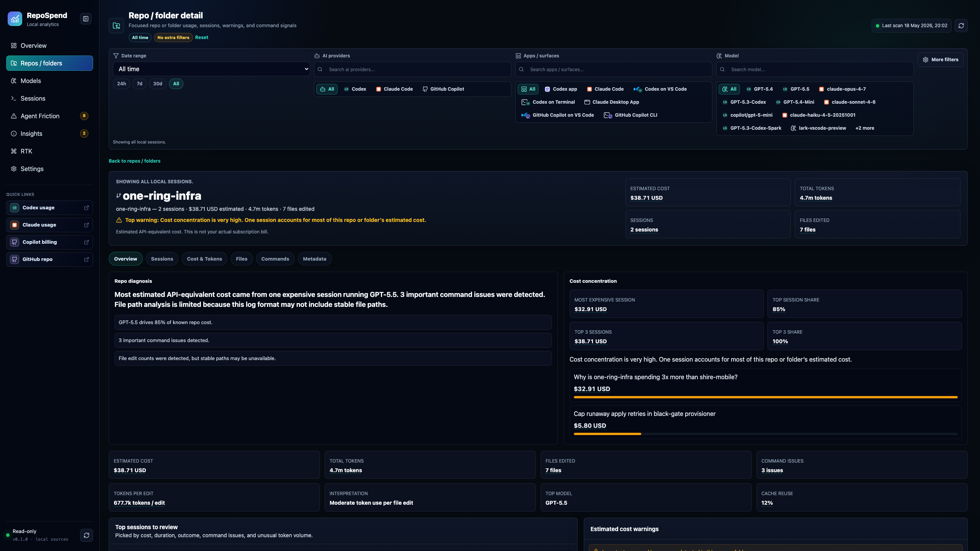This screenshot has height=551, width=980.
Task: Click the search icon in the AI providers field
Action: [320, 70]
